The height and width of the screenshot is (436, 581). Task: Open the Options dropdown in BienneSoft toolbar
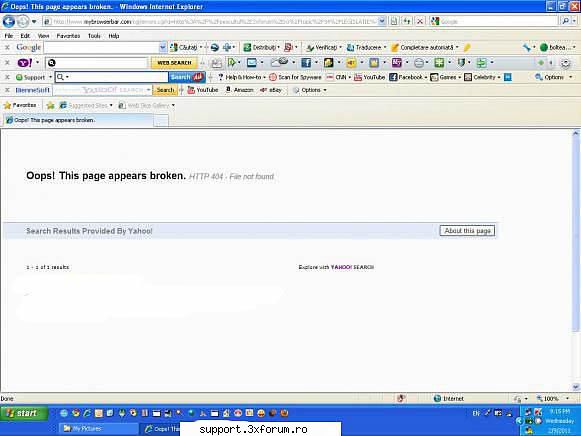[x=310, y=90]
